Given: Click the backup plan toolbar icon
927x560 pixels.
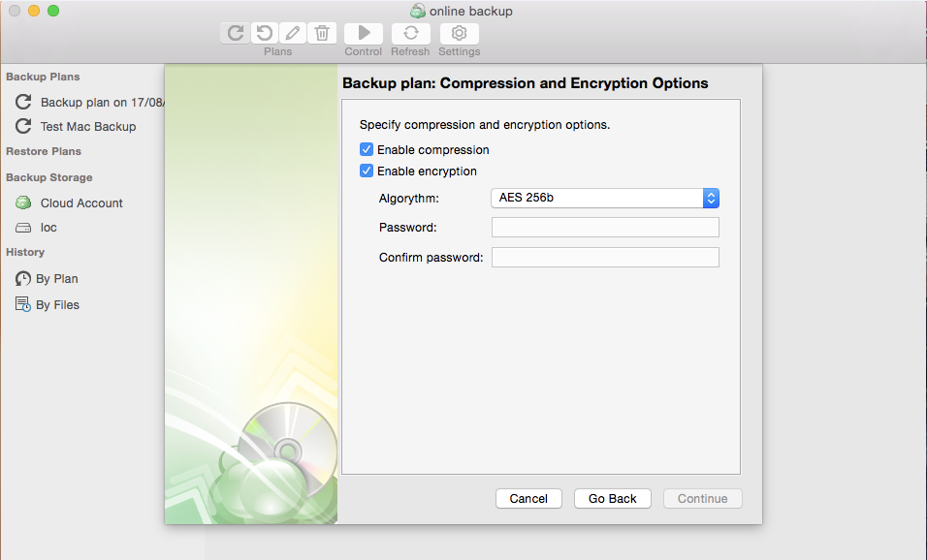Looking at the screenshot, I should click(236, 33).
